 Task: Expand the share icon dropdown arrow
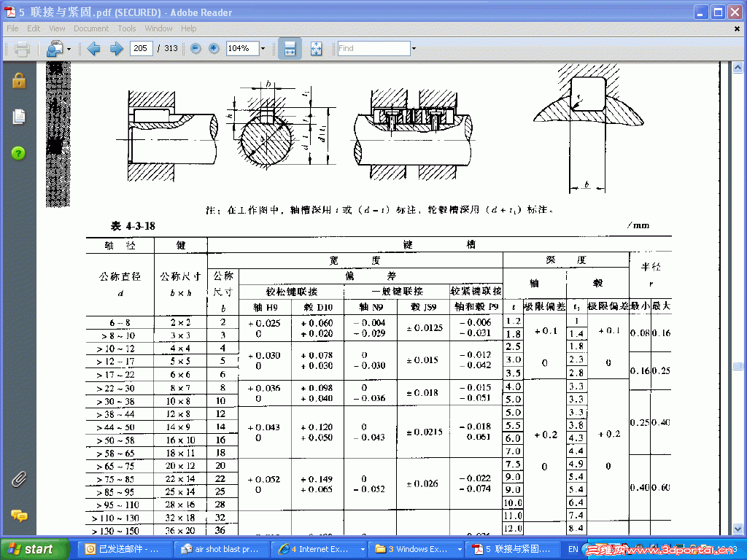point(69,49)
